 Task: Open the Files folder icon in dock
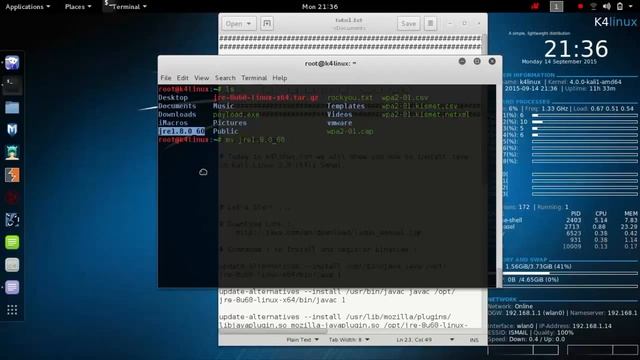12,108
